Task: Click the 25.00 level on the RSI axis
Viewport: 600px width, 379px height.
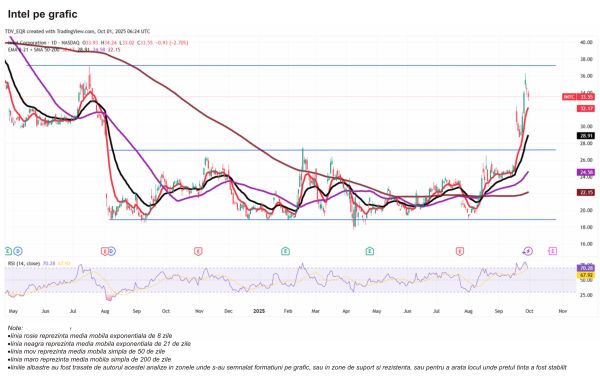Action: [586, 295]
